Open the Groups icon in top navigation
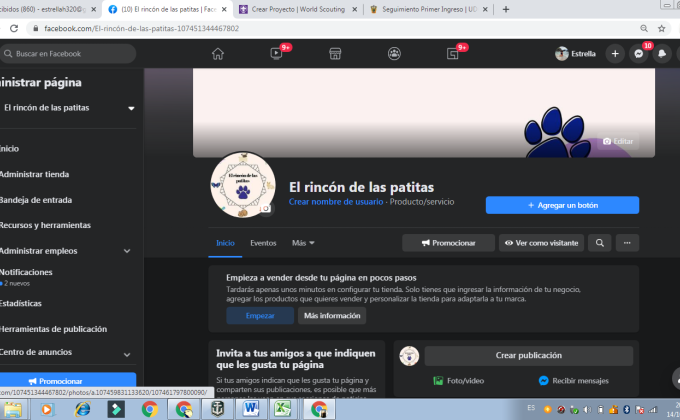Image resolution: width=680 pixels, height=420 pixels. pyautogui.click(x=395, y=53)
